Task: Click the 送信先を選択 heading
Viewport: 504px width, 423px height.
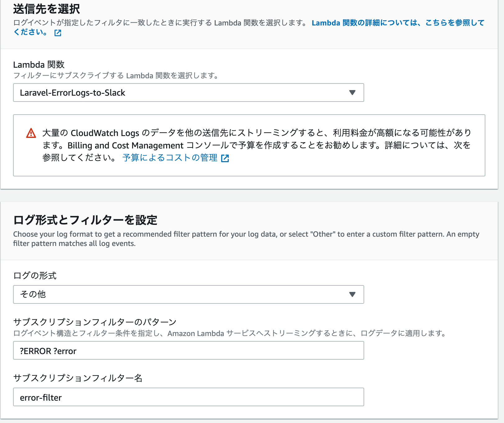Action: coord(47,9)
